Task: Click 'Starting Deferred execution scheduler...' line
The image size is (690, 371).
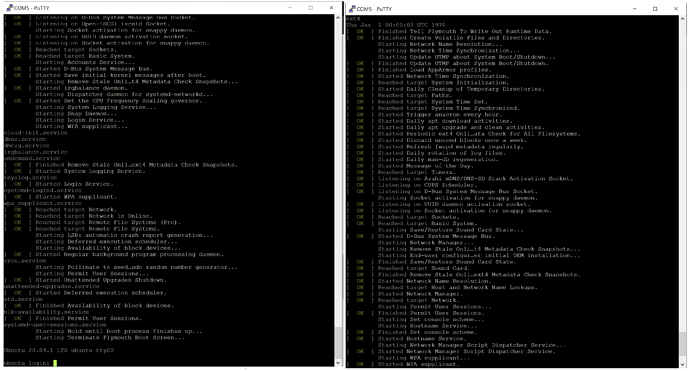Action: [106, 241]
